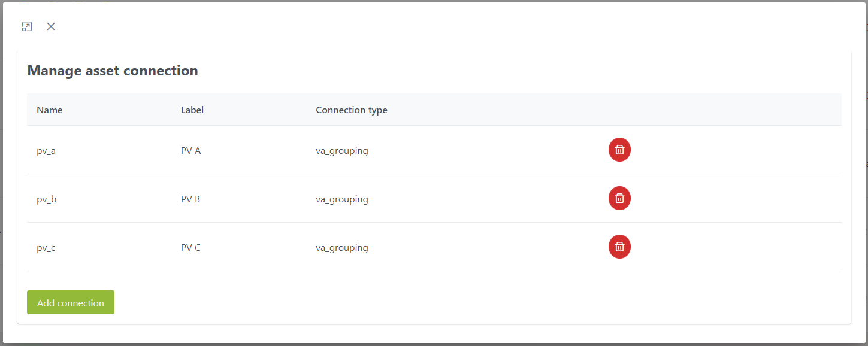
Task: Select va_grouping in the pv_a row
Action: tap(342, 151)
